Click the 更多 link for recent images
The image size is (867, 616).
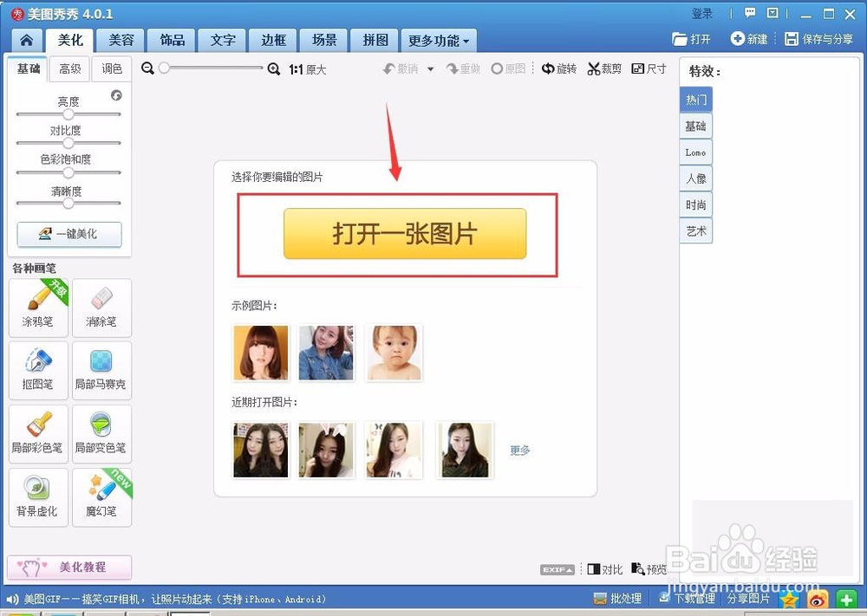point(518,450)
